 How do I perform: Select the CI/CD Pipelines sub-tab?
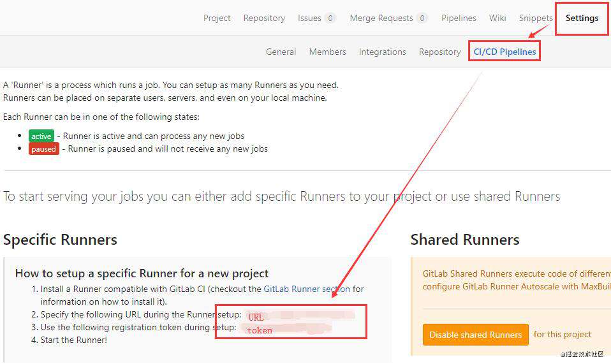click(504, 52)
